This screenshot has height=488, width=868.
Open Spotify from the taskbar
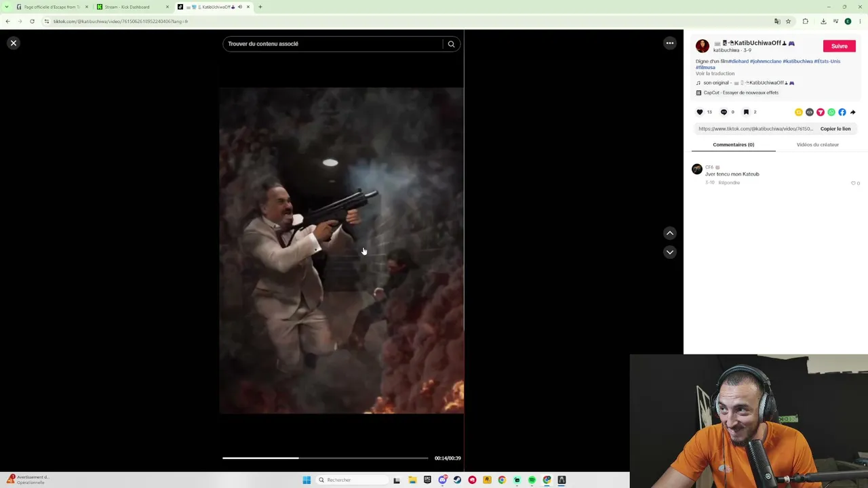(x=532, y=480)
